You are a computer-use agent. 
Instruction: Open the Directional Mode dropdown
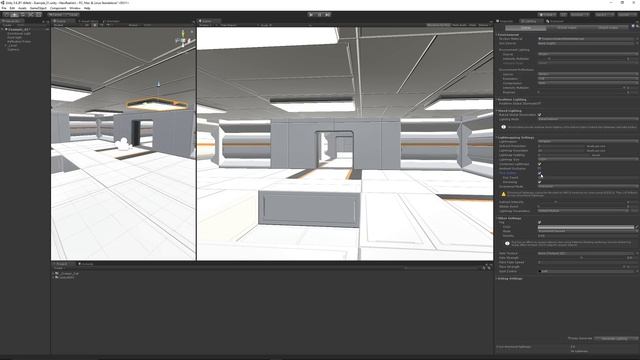[x=588, y=186]
